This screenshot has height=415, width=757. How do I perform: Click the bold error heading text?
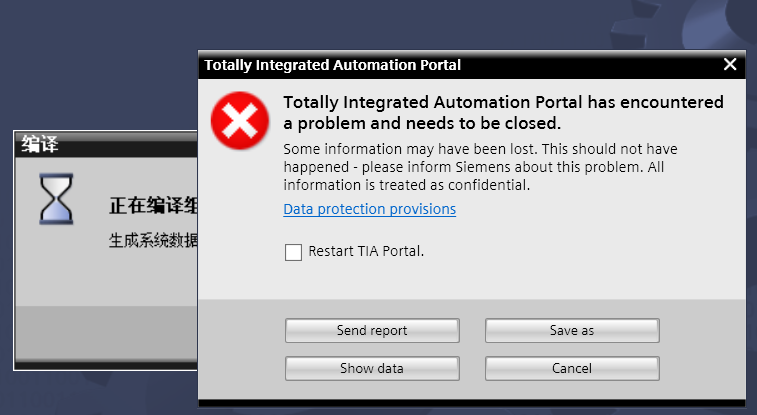click(503, 113)
